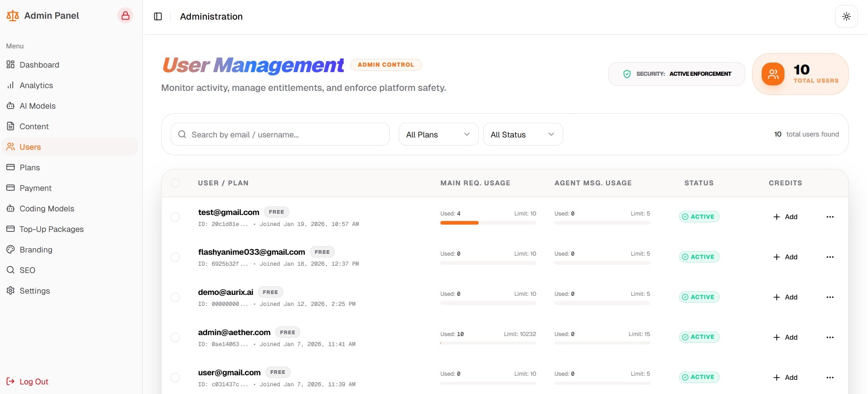
Task: Toggle the select-all checkbox in table header
Action: [175, 183]
